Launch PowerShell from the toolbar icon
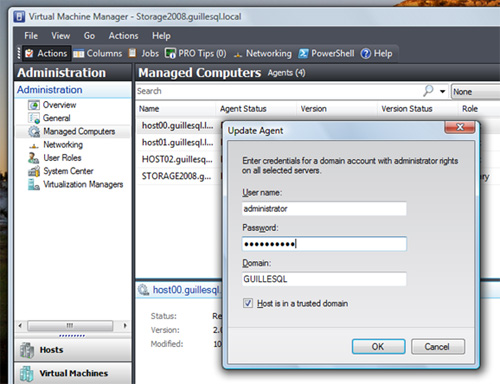500x384 pixels. (x=303, y=53)
